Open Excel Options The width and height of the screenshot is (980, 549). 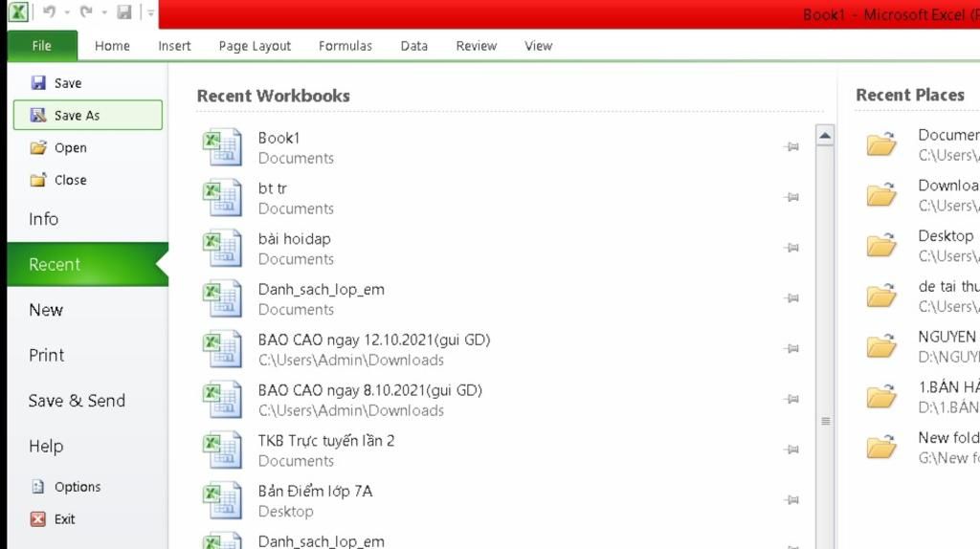[x=87, y=487]
